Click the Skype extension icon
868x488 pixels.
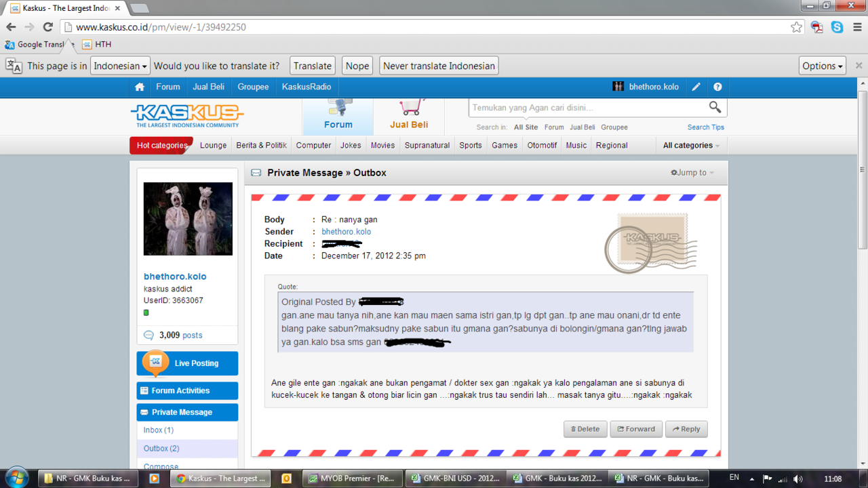837,27
